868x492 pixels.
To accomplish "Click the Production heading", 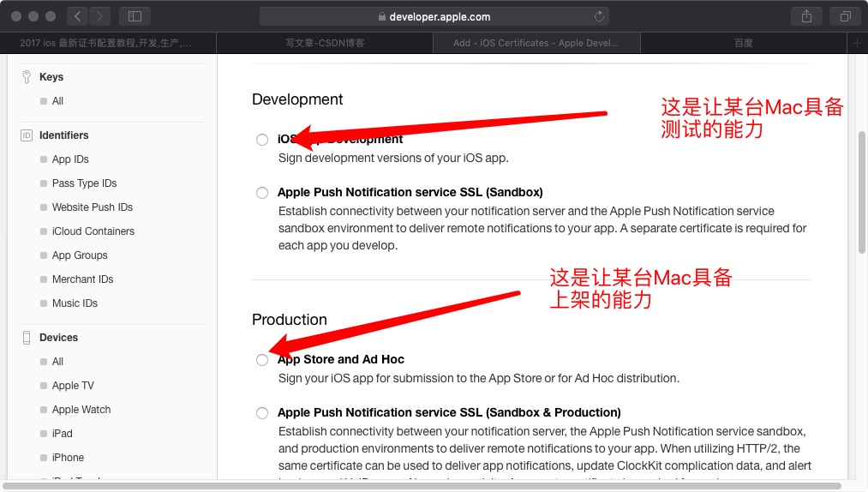I will point(290,320).
